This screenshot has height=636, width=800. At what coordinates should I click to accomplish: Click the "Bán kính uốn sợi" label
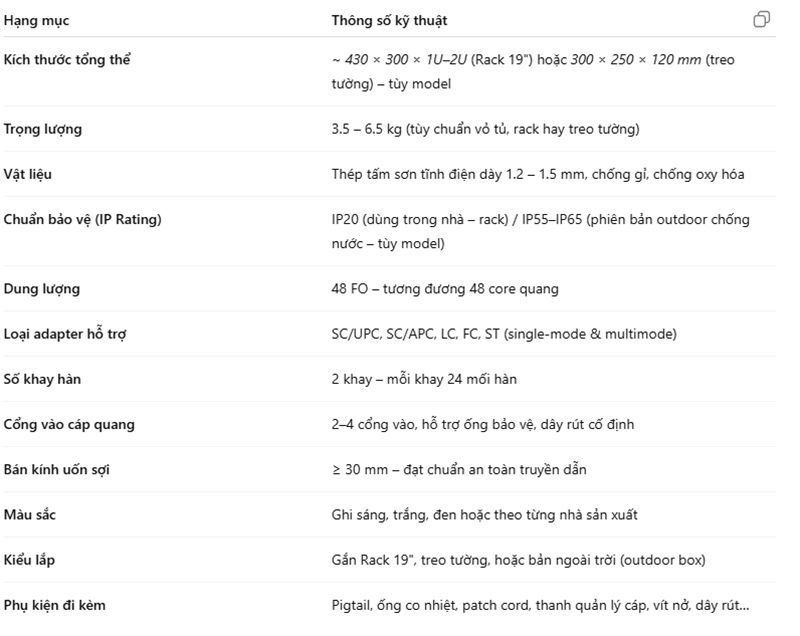[x=58, y=469]
